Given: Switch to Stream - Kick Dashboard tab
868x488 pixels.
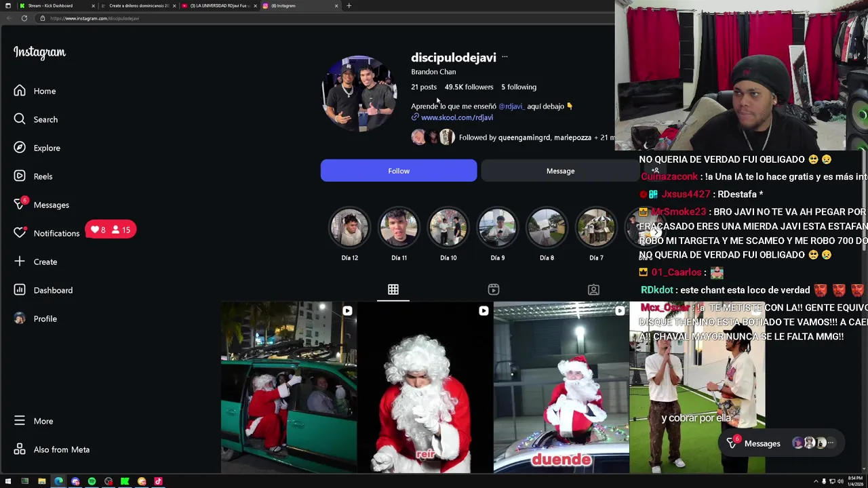Looking at the screenshot, I should (56, 5).
